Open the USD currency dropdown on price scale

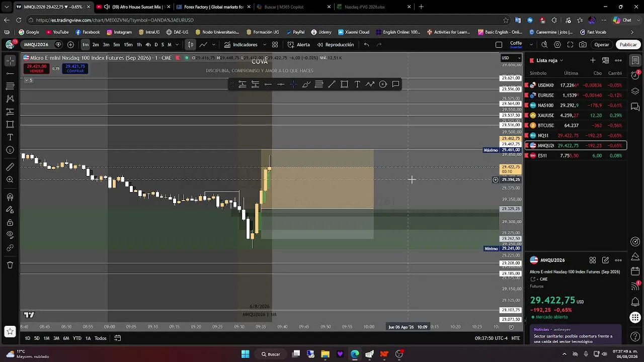511,58
